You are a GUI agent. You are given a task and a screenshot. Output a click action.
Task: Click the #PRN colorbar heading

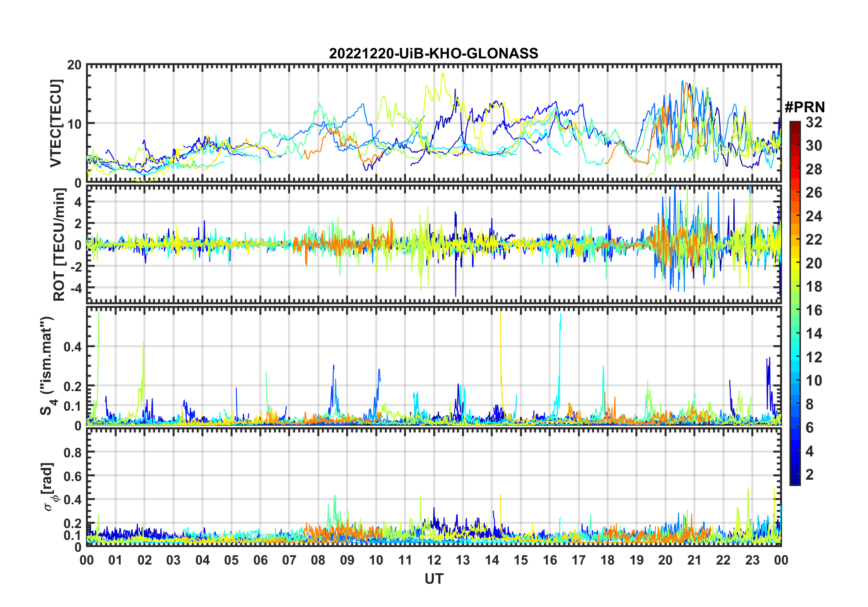(805, 107)
